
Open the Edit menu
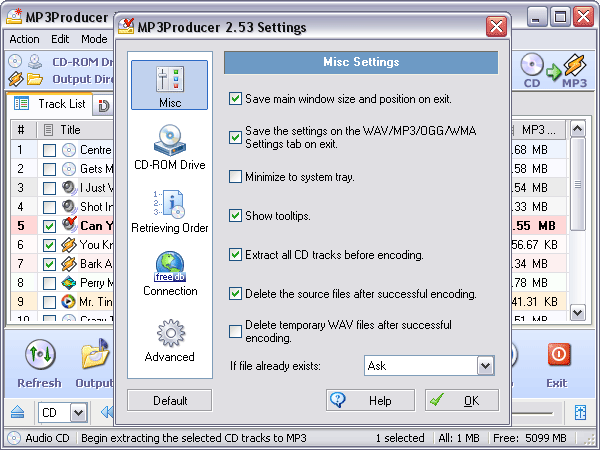click(60, 39)
